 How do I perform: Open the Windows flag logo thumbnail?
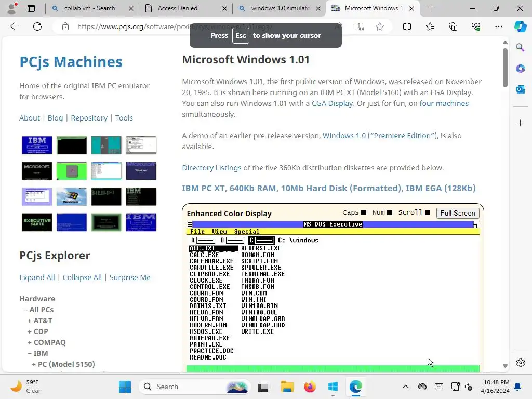[72, 196]
